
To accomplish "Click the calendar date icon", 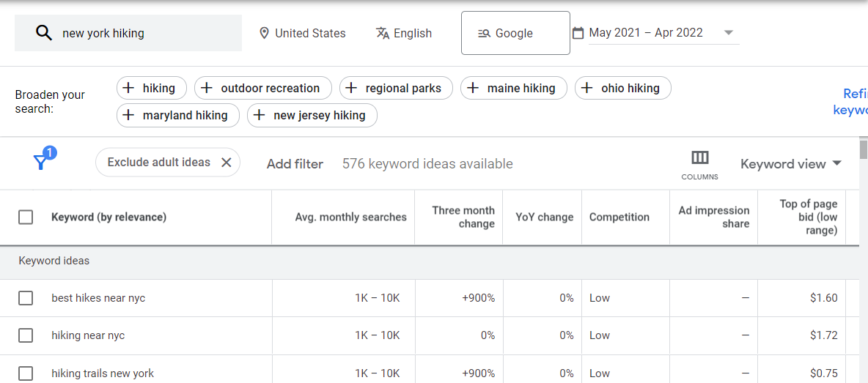I will [578, 33].
